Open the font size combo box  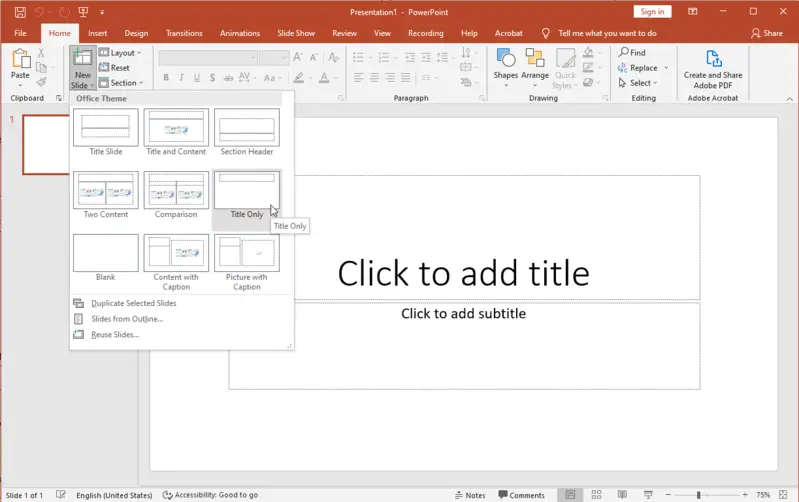point(274,58)
